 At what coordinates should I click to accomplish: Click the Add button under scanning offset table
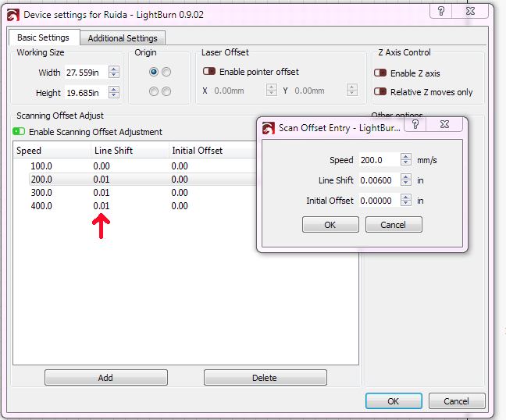pyautogui.click(x=106, y=377)
